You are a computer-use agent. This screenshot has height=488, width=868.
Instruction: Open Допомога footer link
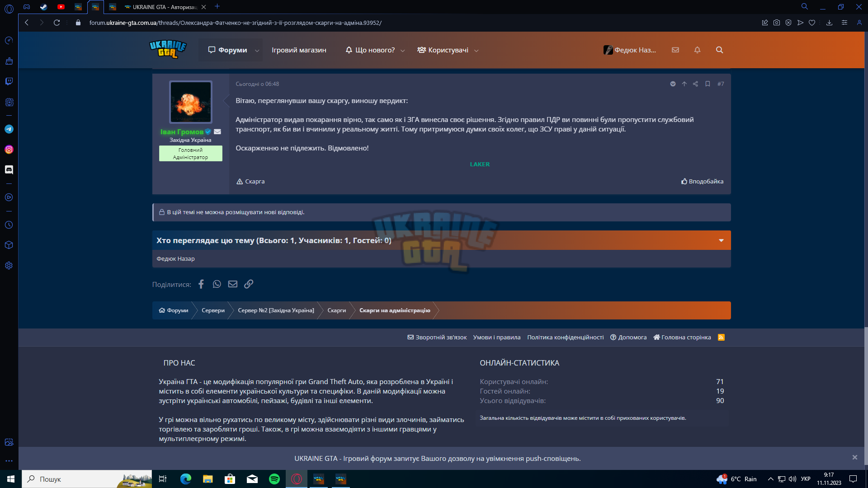[x=628, y=338]
